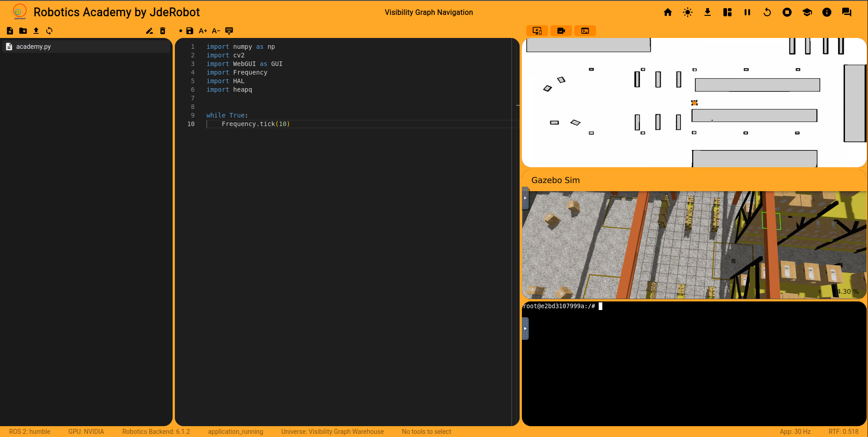868x437 pixels.
Task: Expand the Gazebo Sim side panel handle
Action: coord(525,198)
